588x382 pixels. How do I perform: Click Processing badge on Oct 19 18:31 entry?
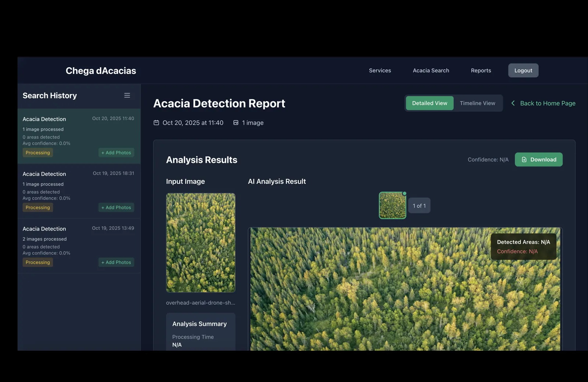[x=38, y=207]
